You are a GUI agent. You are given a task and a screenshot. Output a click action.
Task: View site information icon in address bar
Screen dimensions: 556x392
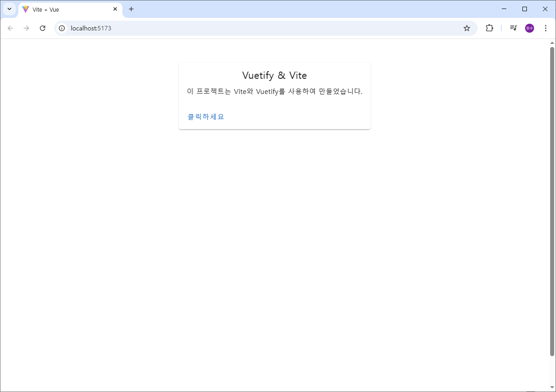pyautogui.click(x=62, y=28)
